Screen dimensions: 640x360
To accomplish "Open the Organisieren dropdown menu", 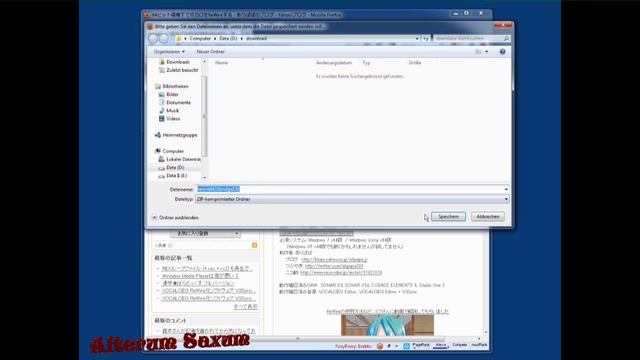I will coord(169,52).
